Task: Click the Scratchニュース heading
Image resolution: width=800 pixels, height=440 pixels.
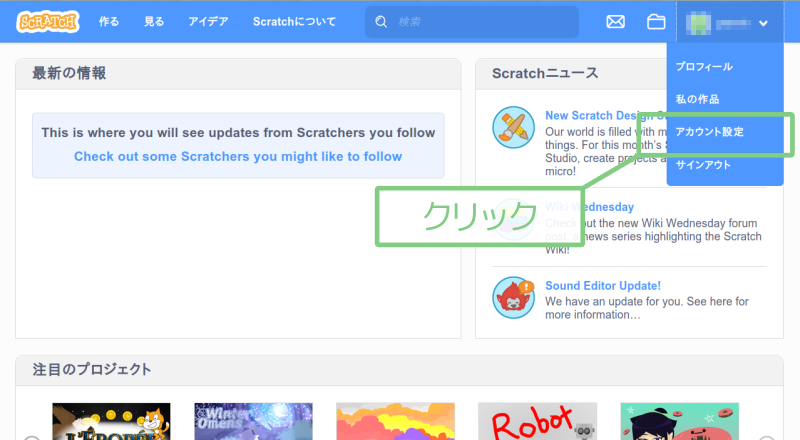Action: [545, 73]
